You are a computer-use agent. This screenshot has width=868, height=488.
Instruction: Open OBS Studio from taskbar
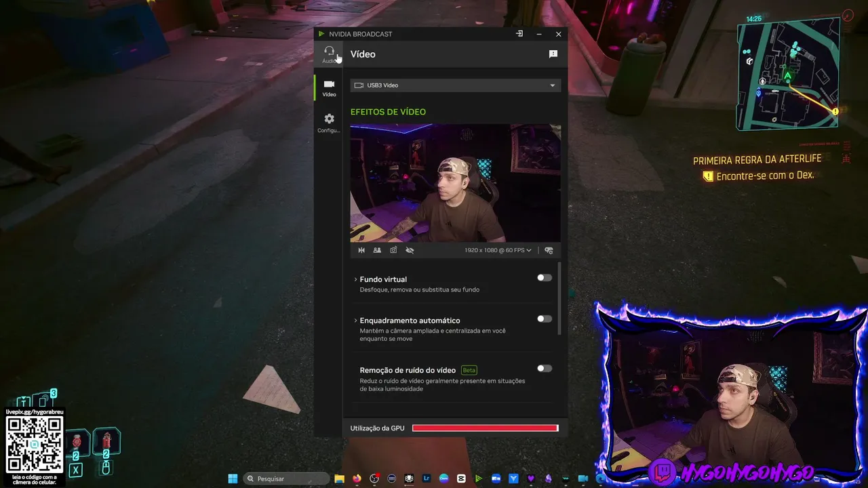[x=374, y=479]
